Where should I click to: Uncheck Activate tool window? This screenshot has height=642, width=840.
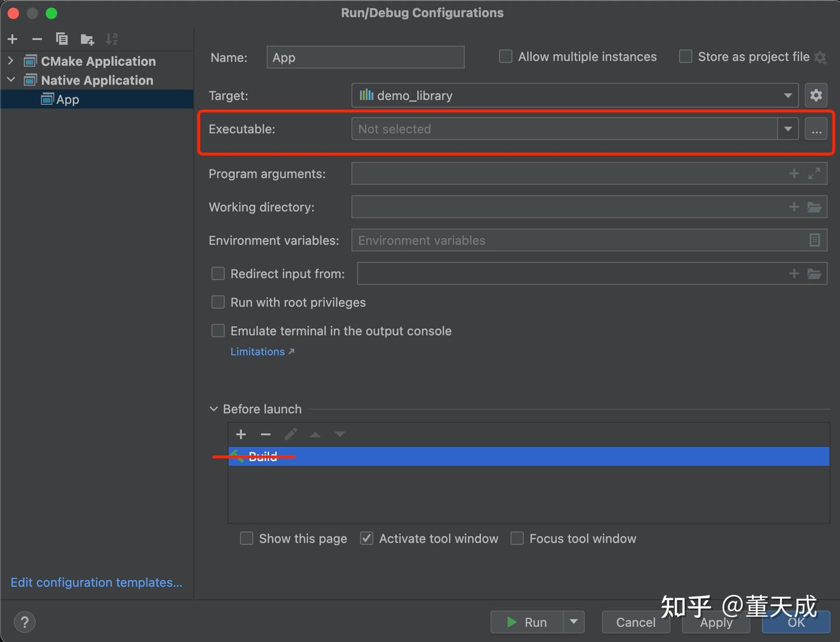click(366, 538)
